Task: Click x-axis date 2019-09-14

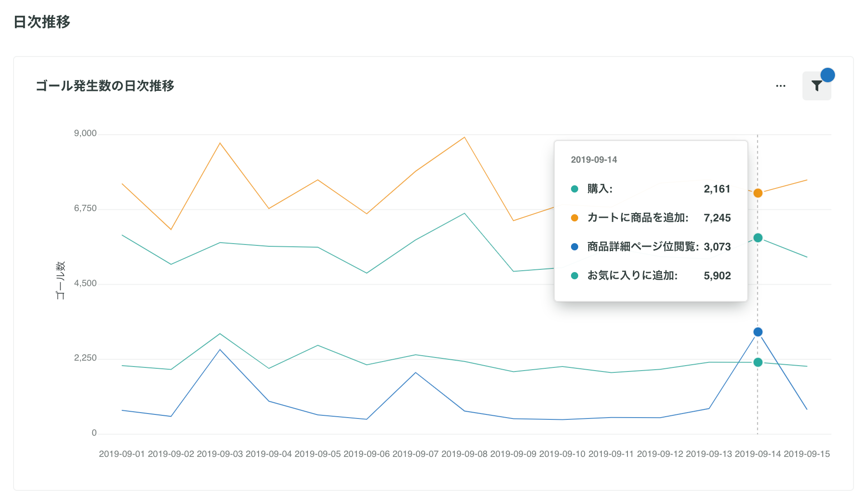Action: [x=758, y=454]
